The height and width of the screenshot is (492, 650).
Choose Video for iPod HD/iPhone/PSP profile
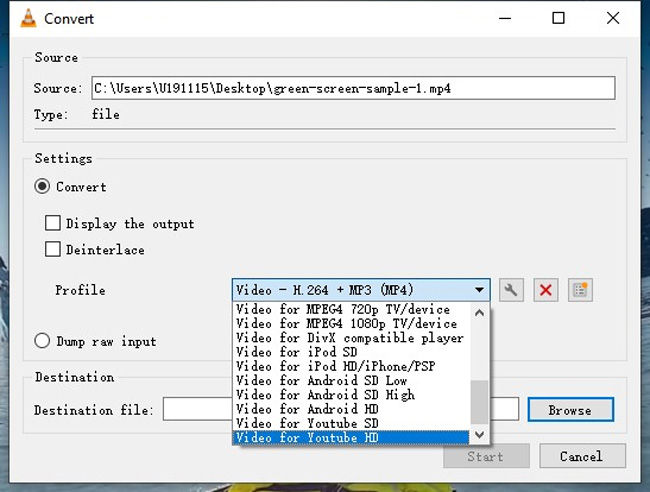[351, 366]
